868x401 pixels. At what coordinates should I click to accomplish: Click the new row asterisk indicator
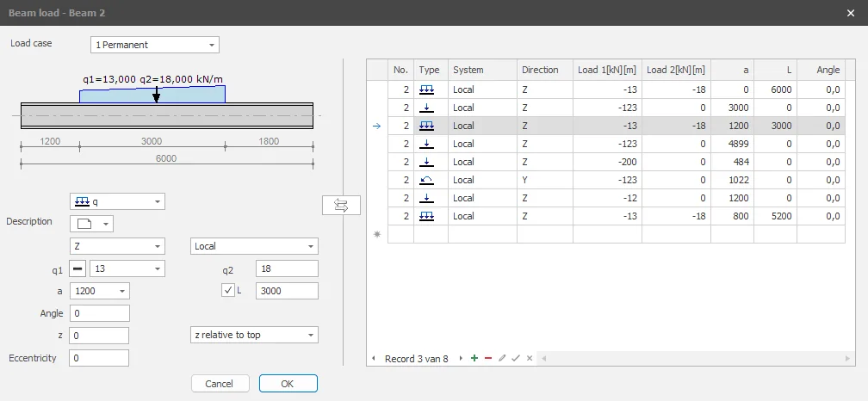pyautogui.click(x=377, y=235)
